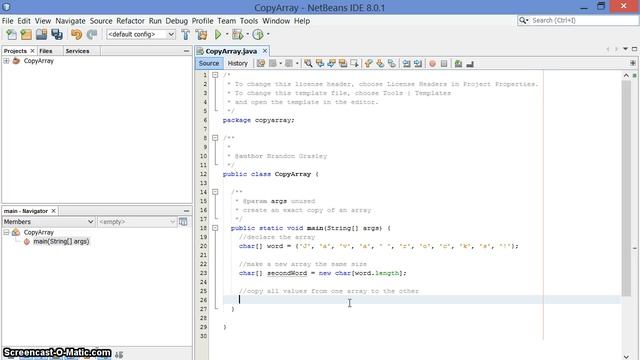Collapse code fold at line 18 main method
640x360 pixels.
[215, 228]
